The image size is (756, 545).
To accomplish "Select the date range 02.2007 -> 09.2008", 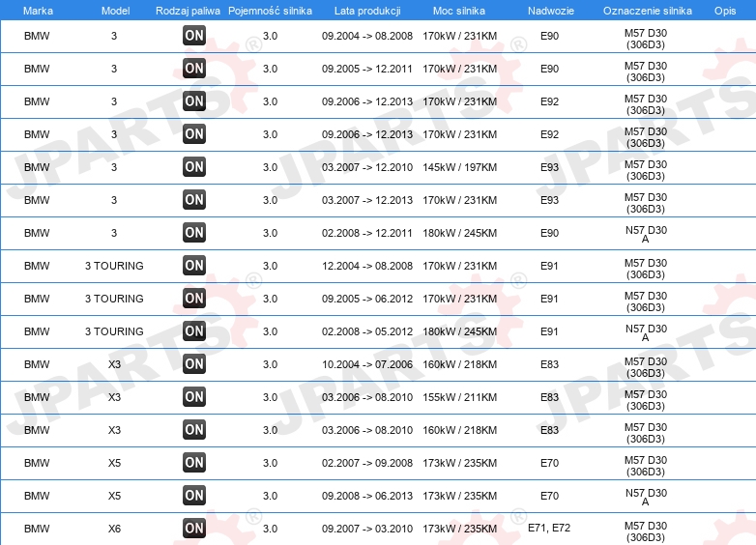I will click(367, 463).
